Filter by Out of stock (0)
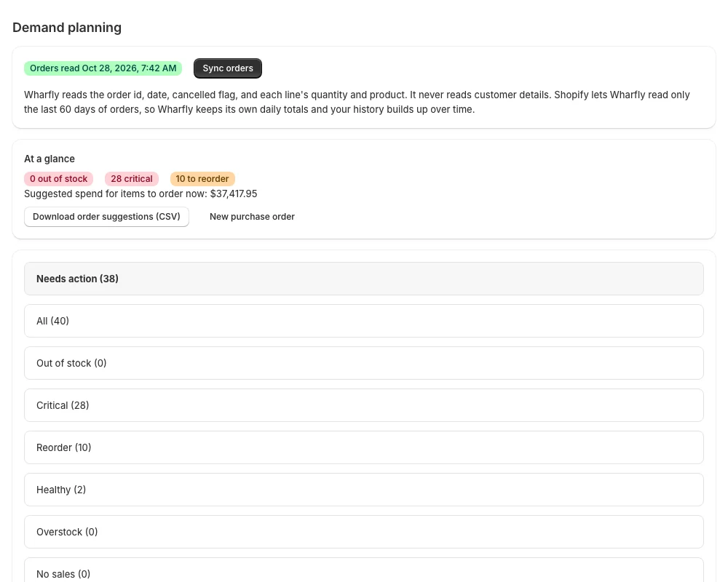 [363, 363]
